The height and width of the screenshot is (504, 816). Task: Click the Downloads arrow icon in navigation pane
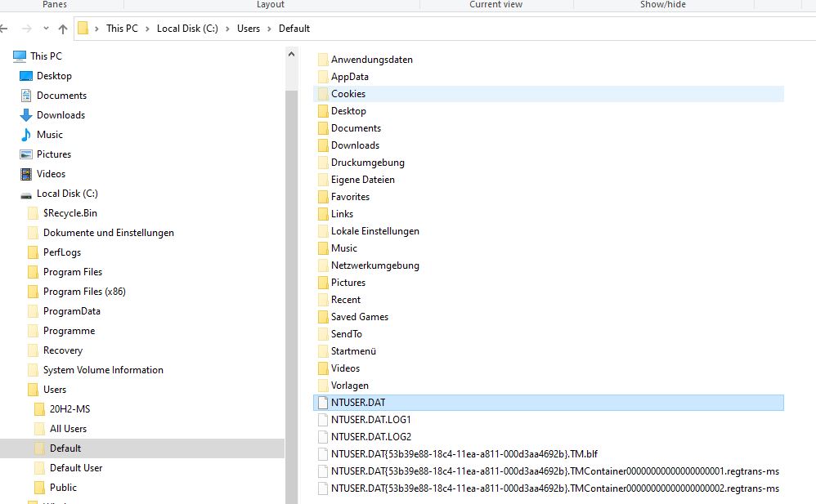(x=26, y=115)
